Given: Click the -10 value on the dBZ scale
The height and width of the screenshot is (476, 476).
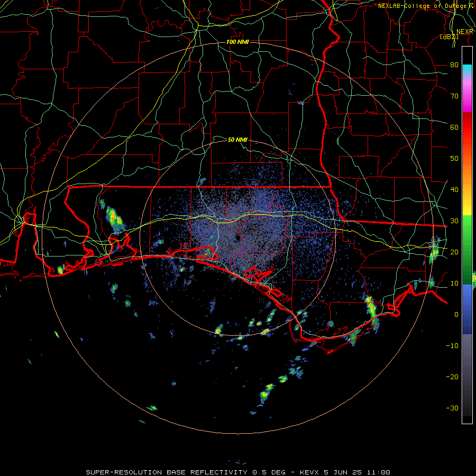Looking at the screenshot, I should point(452,346).
